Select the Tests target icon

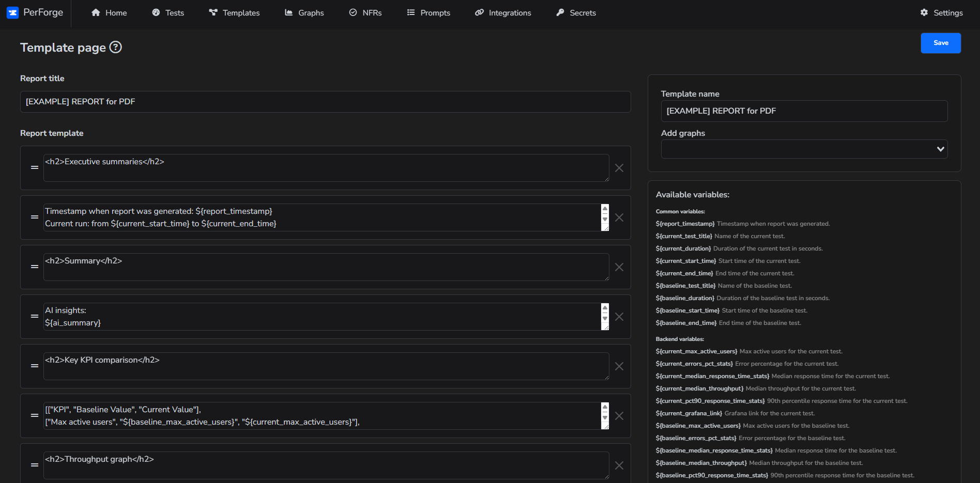click(x=156, y=12)
